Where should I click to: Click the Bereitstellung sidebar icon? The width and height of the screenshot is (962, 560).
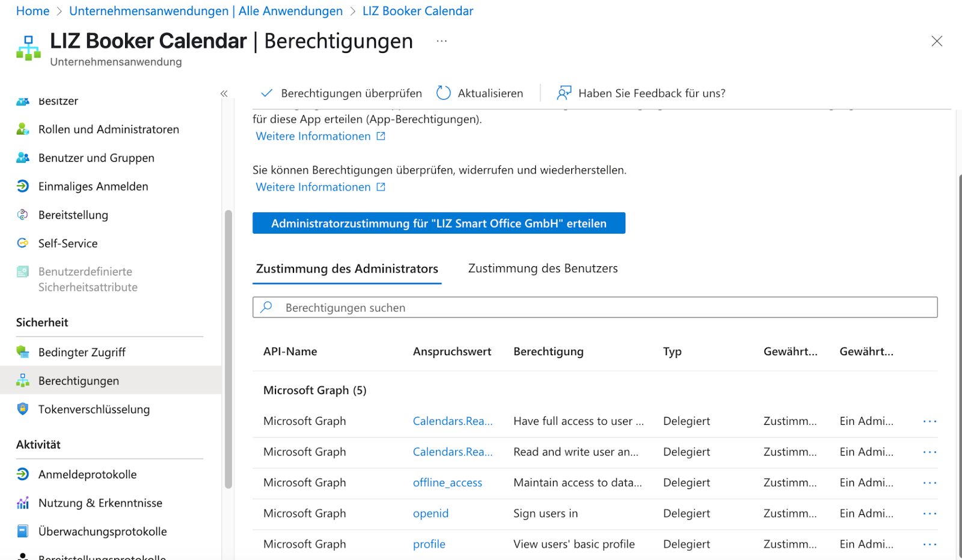tap(23, 215)
